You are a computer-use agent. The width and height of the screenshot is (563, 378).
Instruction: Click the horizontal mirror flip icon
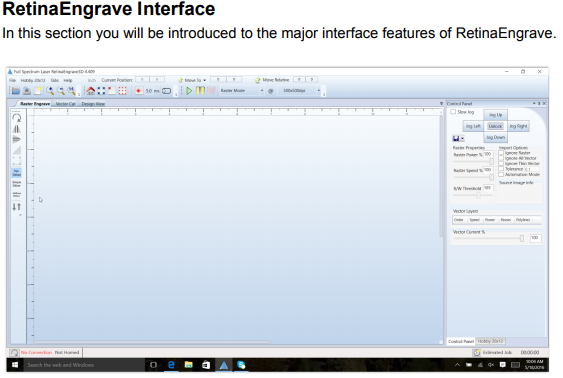point(17,129)
